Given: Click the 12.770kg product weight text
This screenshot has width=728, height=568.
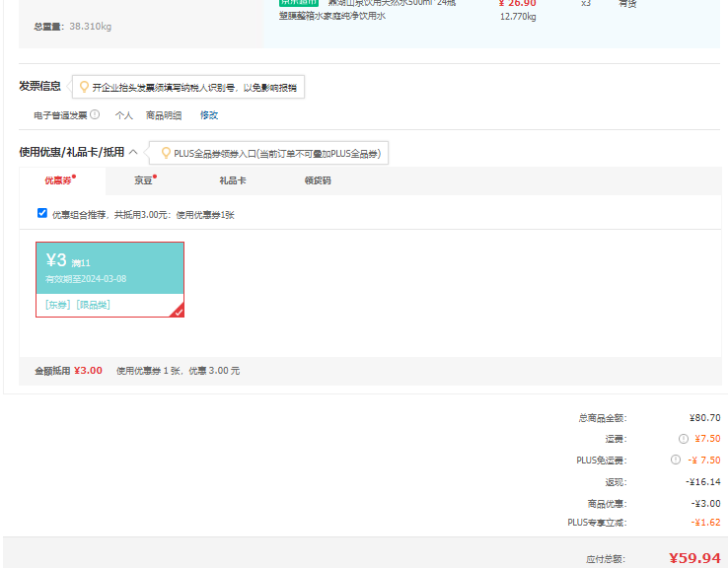Looking at the screenshot, I should pyautogui.click(x=518, y=17).
